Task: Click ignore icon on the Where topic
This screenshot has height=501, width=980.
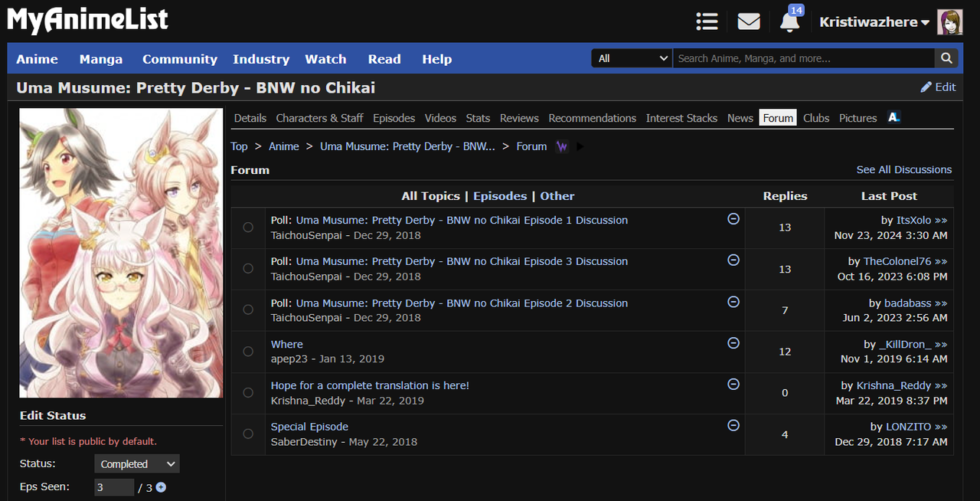Action: pos(733,343)
